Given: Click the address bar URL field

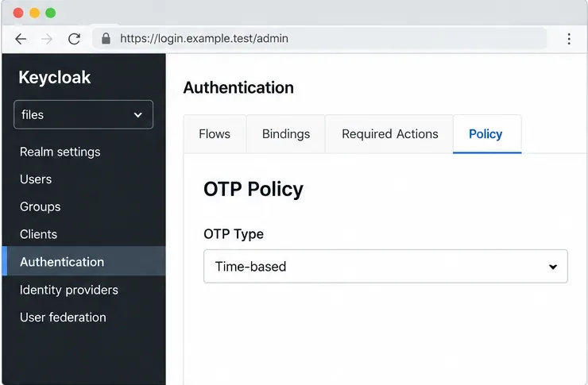Looking at the screenshot, I should pyautogui.click(x=319, y=38).
